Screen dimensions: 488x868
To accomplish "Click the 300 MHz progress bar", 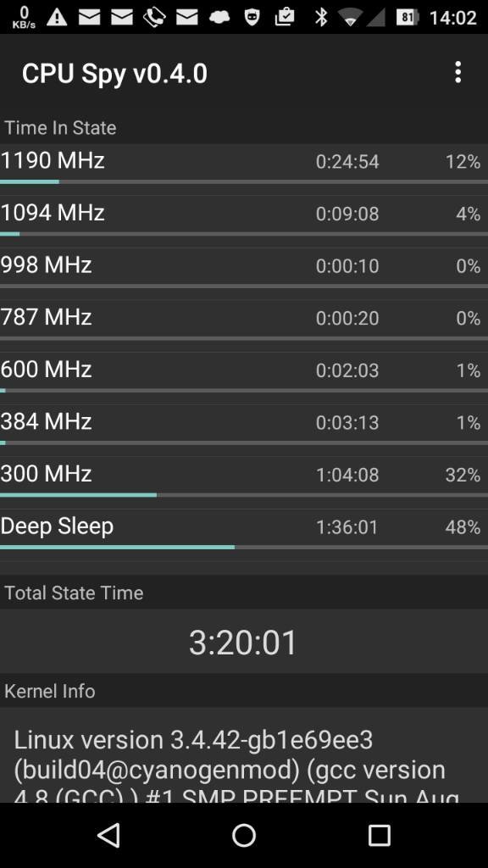I will click(244, 495).
